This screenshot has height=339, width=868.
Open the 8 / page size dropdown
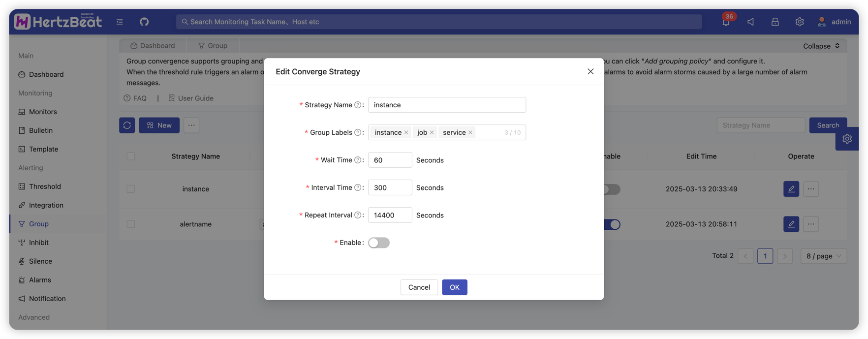(823, 256)
